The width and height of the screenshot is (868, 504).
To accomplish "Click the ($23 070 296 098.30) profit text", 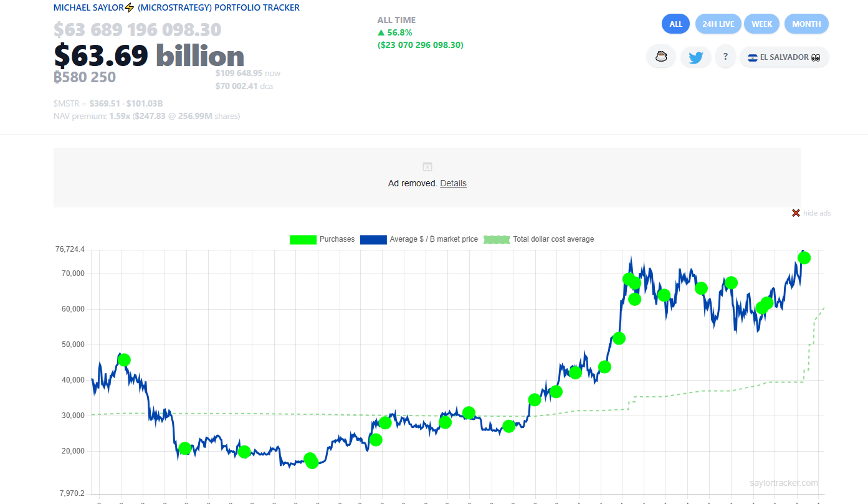I will click(x=421, y=45).
